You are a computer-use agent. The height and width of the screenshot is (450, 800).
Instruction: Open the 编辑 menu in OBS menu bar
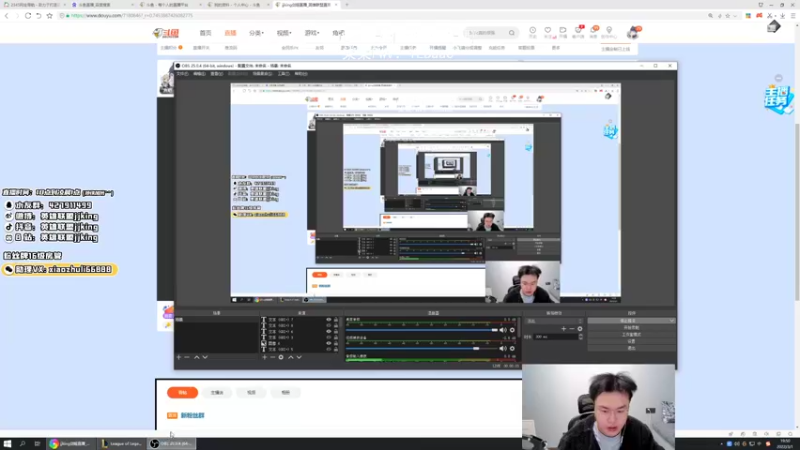point(199,74)
